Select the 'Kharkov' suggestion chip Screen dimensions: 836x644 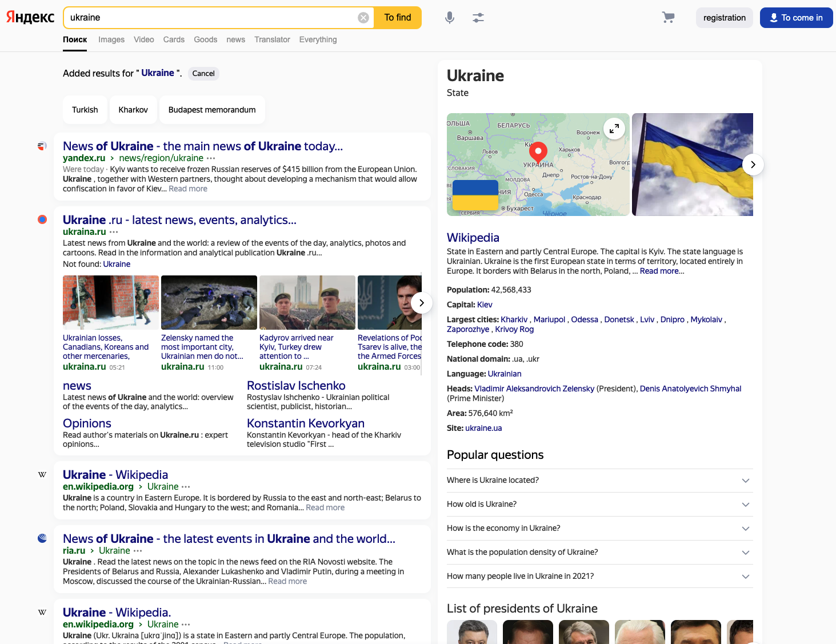click(133, 110)
